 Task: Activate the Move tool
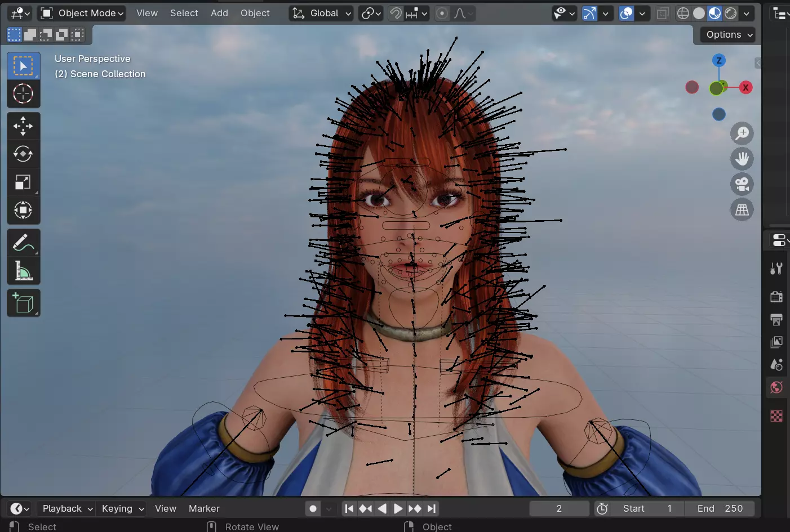(x=23, y=126)
